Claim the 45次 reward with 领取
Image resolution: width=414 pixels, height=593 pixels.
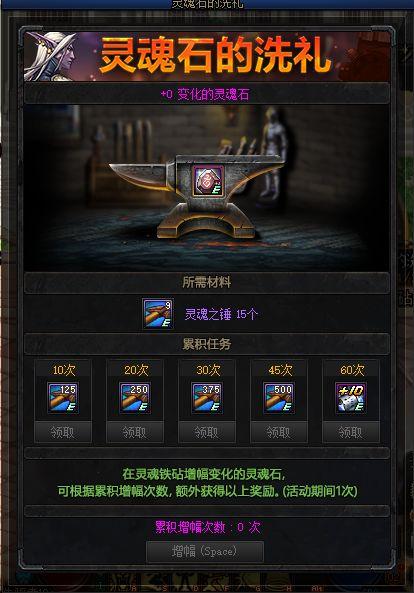coord(279,432)
